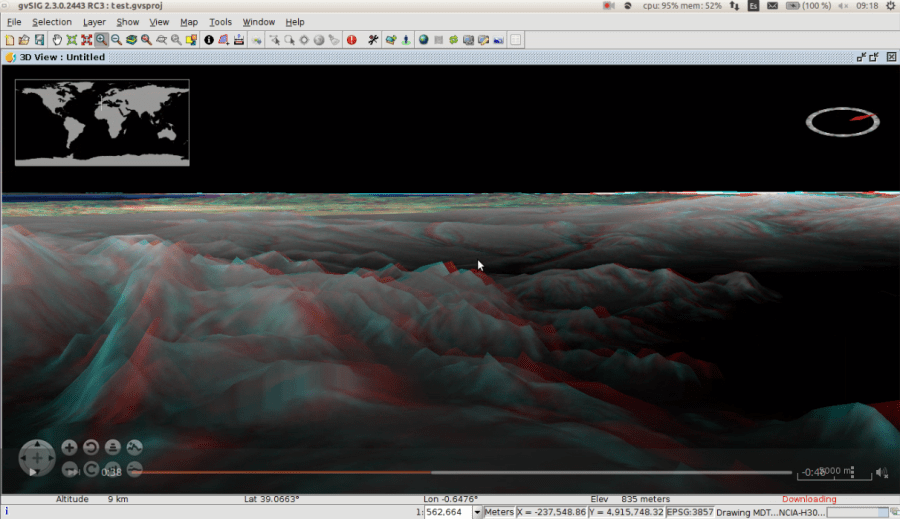Screen dimensions: 900x519
Task: Click the Zoom In magnifier tool
Action: [102, 40]
